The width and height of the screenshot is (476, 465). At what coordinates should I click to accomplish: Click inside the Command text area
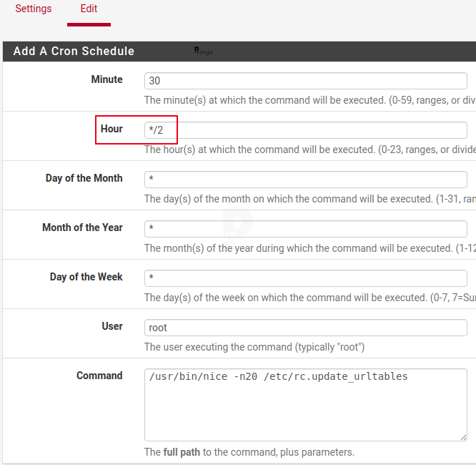coord(306,405)
